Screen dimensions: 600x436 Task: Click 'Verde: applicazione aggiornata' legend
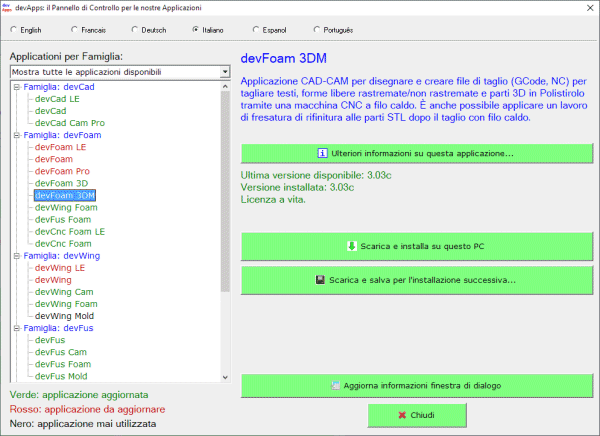pyautogui.click(x=79, y=395)
